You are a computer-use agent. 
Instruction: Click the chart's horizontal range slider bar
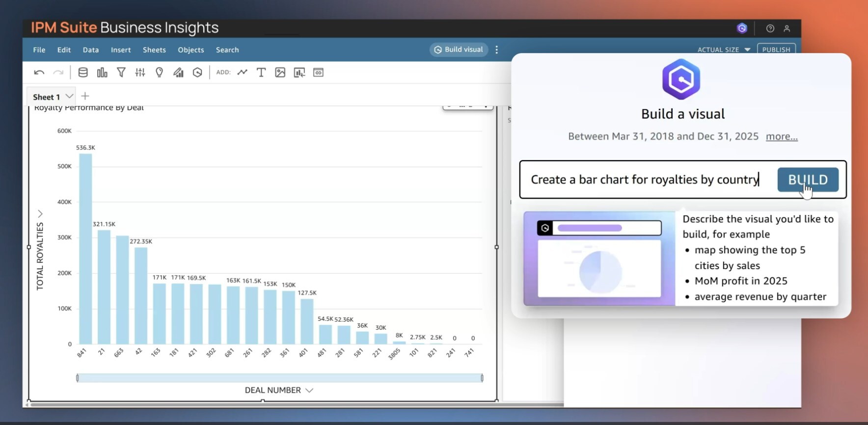[x=279, y=378]
